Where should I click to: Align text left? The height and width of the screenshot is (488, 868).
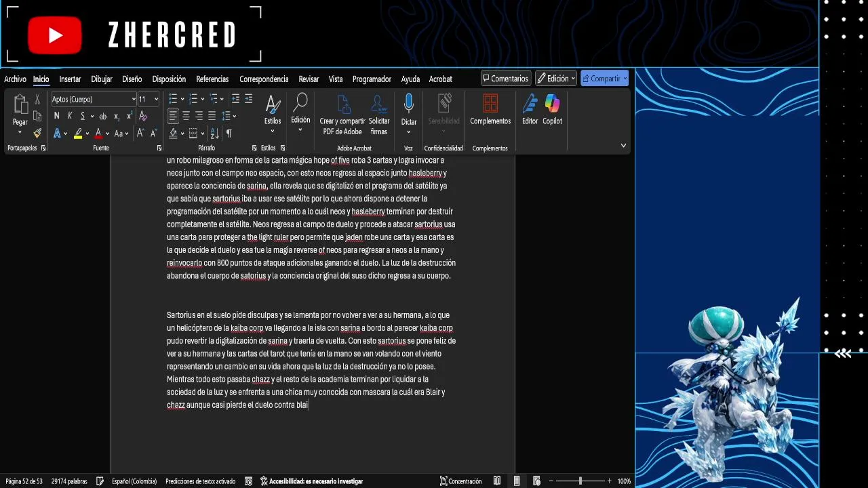[x=173, y=116]
